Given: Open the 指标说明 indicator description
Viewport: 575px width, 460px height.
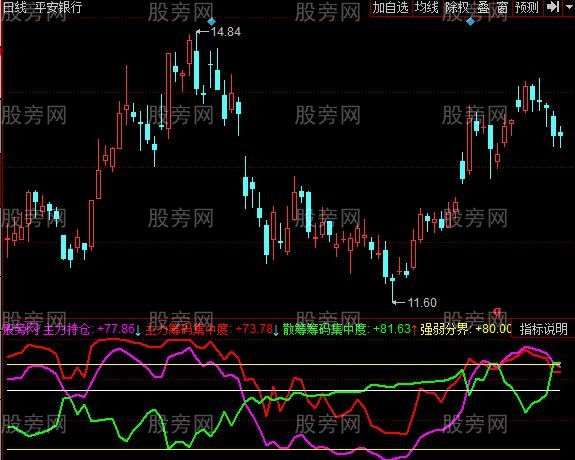Looking at the screenshot, I should click(543, 329).
